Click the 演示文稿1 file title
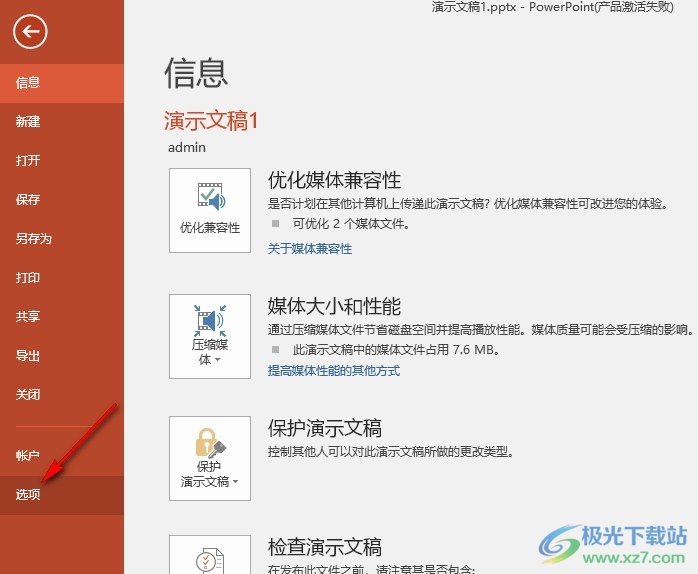This screenshot has height=574, width=698. (211, 121)
